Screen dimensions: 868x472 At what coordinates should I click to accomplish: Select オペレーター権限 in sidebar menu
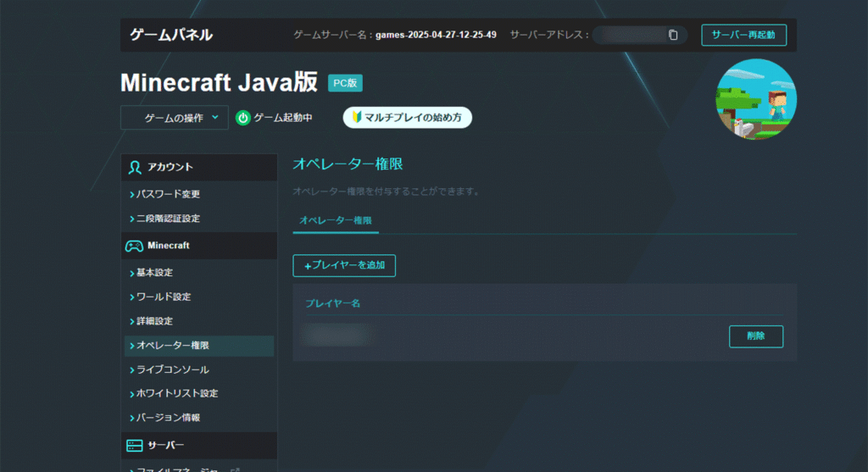199,346
